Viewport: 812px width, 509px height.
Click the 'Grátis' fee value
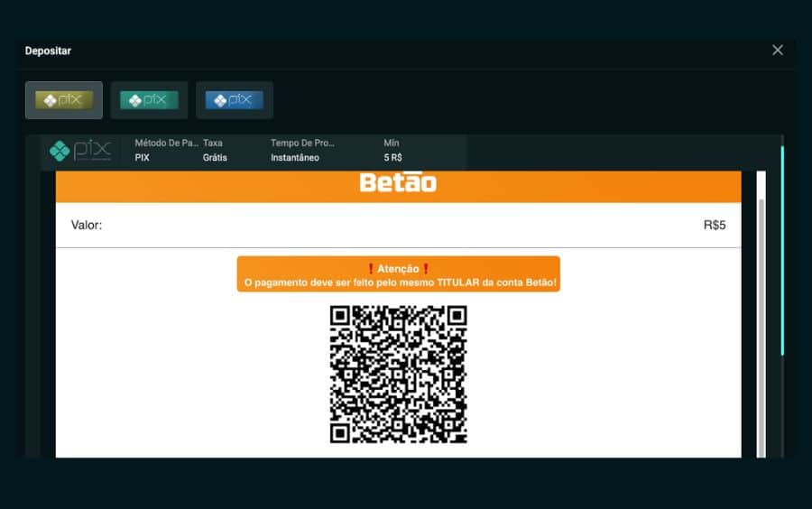(x=215, y=157)
